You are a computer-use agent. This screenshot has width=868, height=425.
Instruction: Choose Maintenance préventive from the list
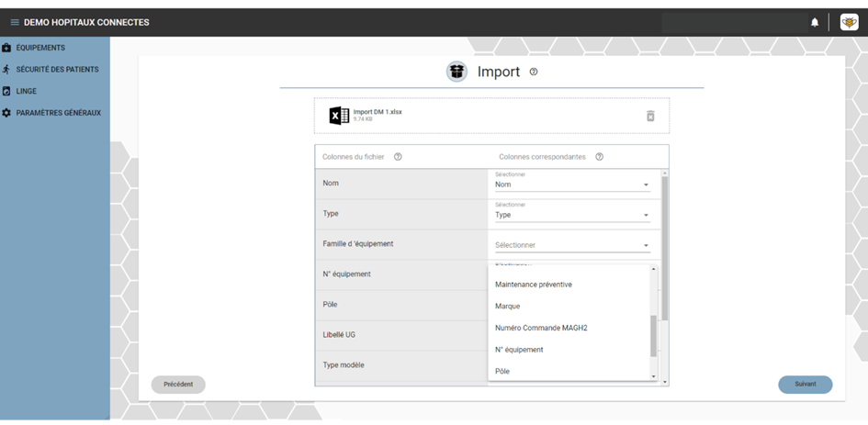coord(569,285)
